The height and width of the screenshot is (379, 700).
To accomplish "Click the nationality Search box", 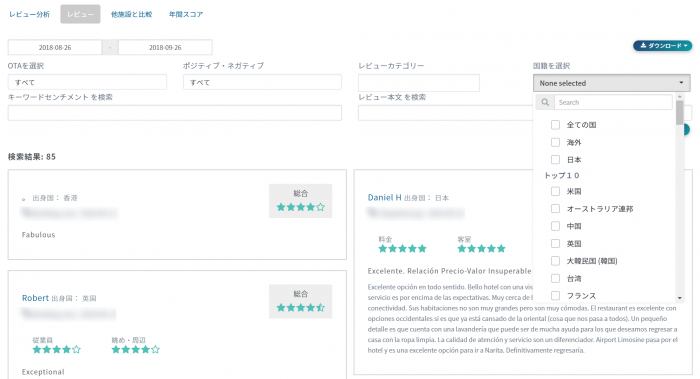I will (613, 102).
